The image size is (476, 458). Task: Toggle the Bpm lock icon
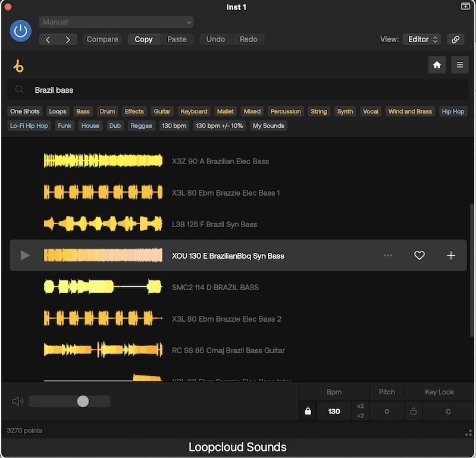pos(308,411)
